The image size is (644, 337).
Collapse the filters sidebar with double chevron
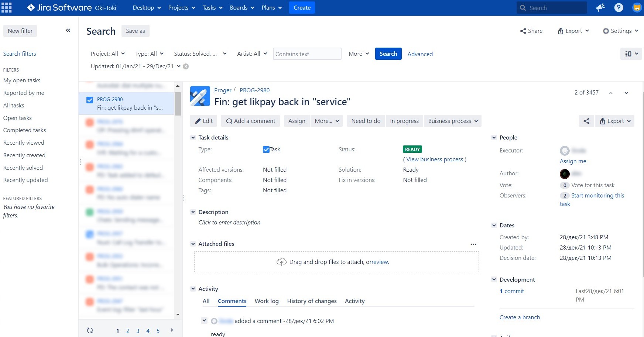pos(68,31)
